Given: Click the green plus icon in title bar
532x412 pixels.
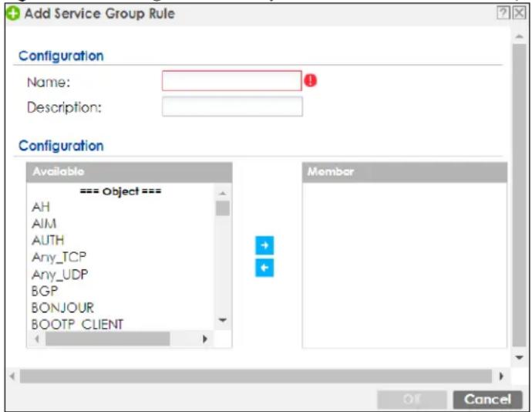Looking at the screenshot, I should [x=13, y=14].
